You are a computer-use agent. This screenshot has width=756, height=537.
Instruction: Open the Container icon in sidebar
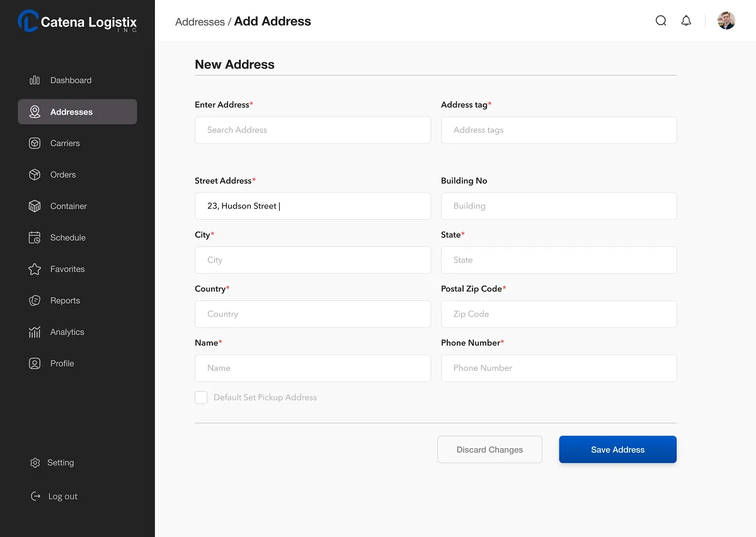pyautogui.click(x=35, y=206)
